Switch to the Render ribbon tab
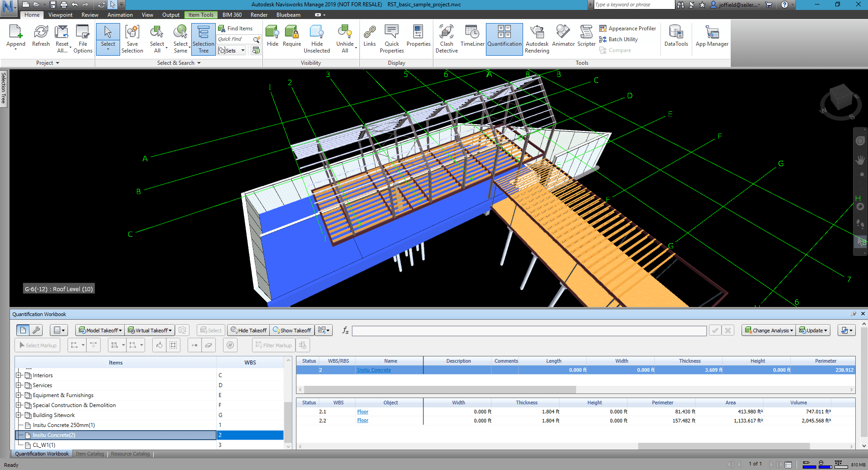The width and height of the screenshot is (868, 470). (x=259, y=15)
